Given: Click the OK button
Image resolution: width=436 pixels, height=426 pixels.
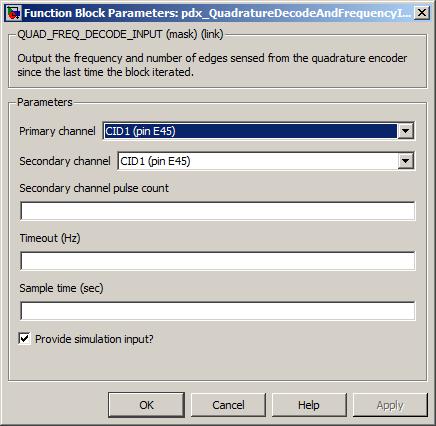Looking at the screenshot, I should [x=146, y=405].
